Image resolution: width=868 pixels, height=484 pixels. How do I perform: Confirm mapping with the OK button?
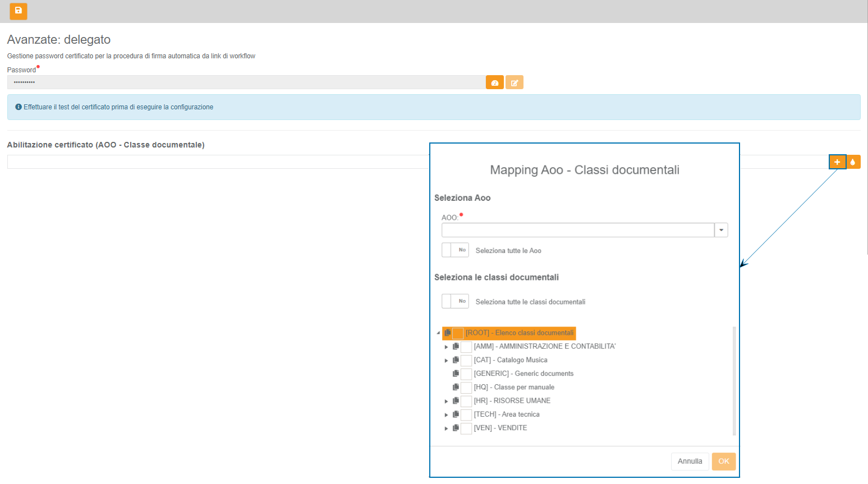point(723,462)
